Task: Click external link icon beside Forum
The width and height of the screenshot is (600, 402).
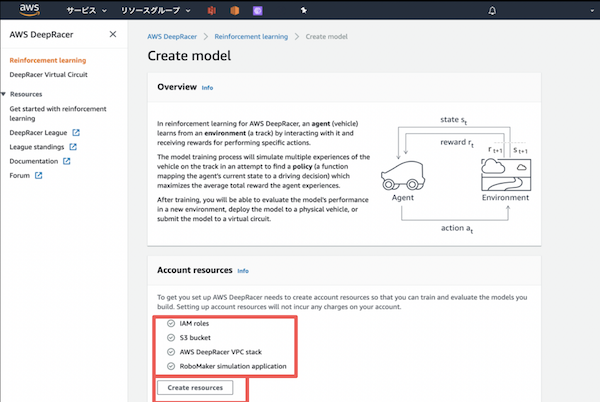Action: click(x=39, y=176)
